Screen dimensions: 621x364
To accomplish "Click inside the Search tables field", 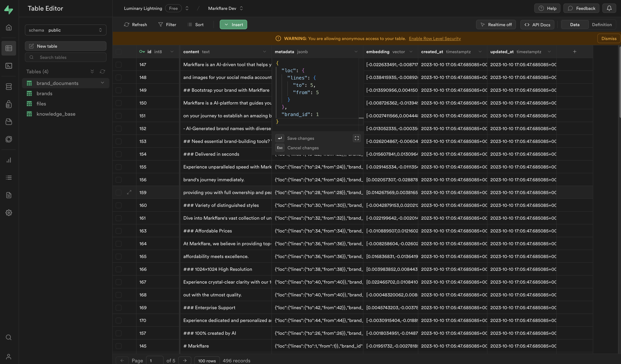I will point(65,57).
